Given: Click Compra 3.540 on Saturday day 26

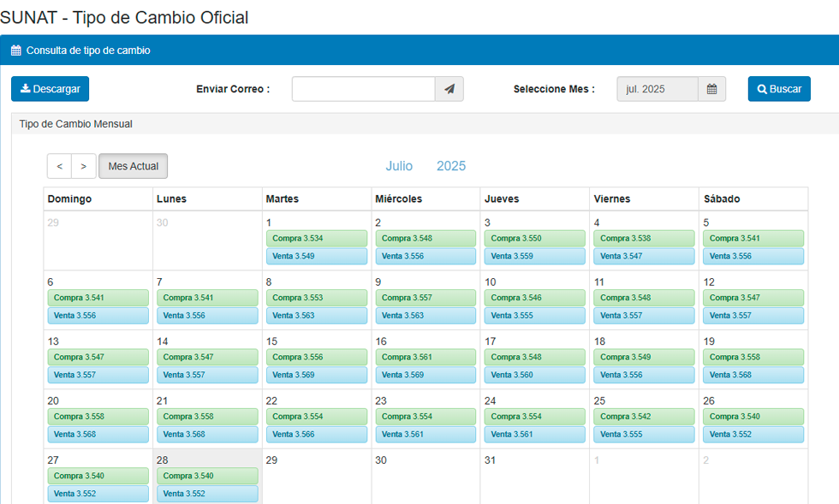Looking at the screenshot, I should (753, 416).
